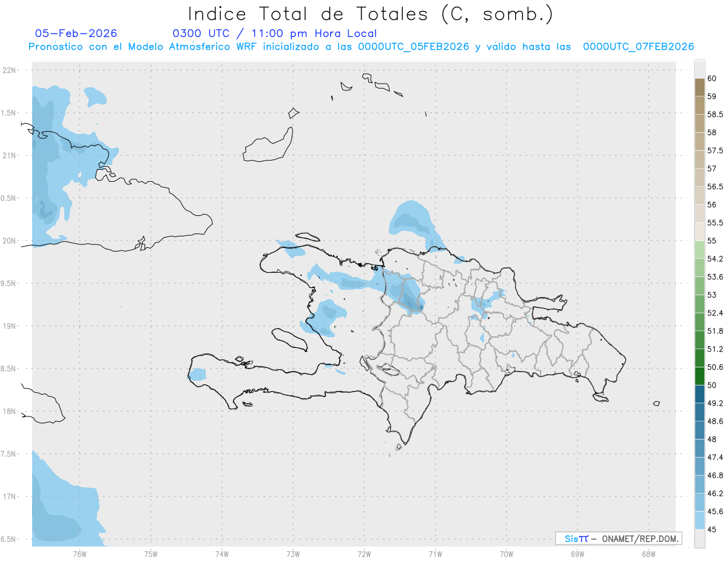The image size is (728, 562).
Task: Click the '47.4' colorbar label
Action: pyautogui.click(x=715, y=457)
